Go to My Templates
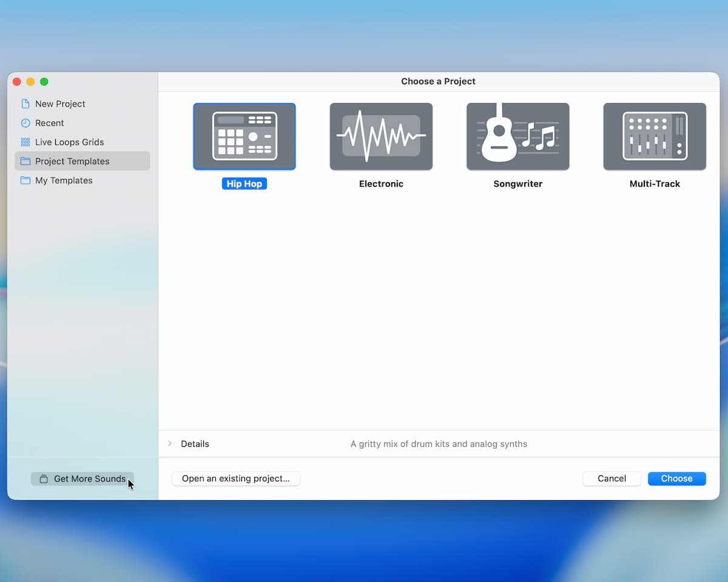This screenshot has height=582, width=728. 83,180
